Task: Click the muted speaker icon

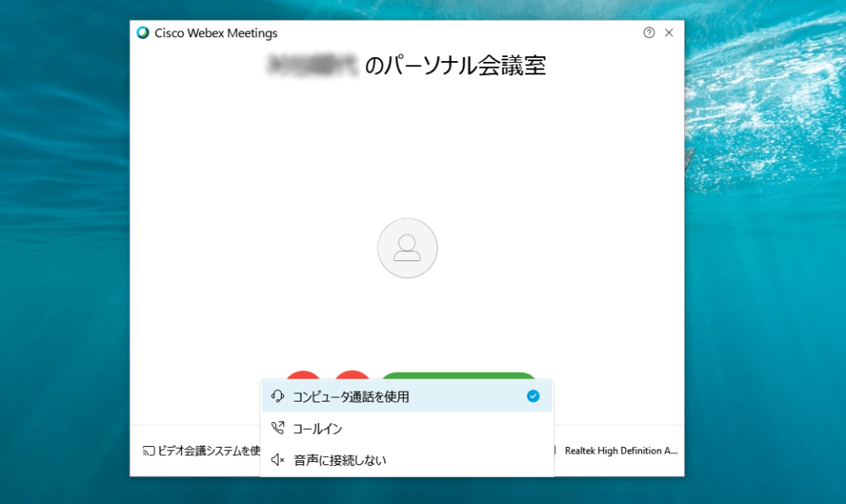Action: coord(278,459)
